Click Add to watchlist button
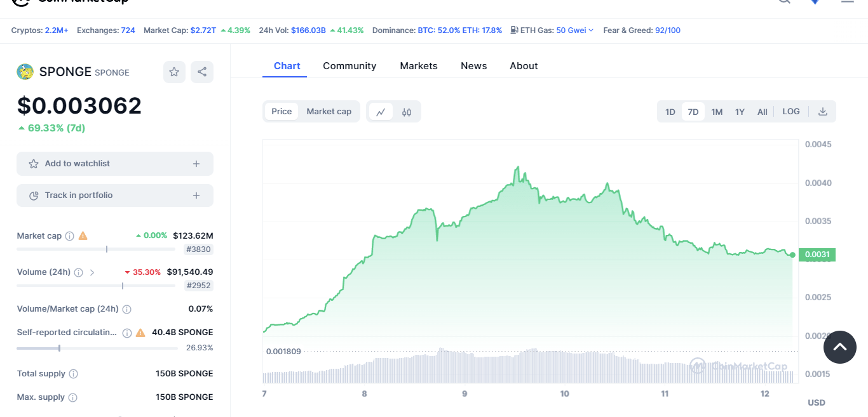Image resolution: width=868 pixels, height=417 pixels. click(x=115, y=164)
